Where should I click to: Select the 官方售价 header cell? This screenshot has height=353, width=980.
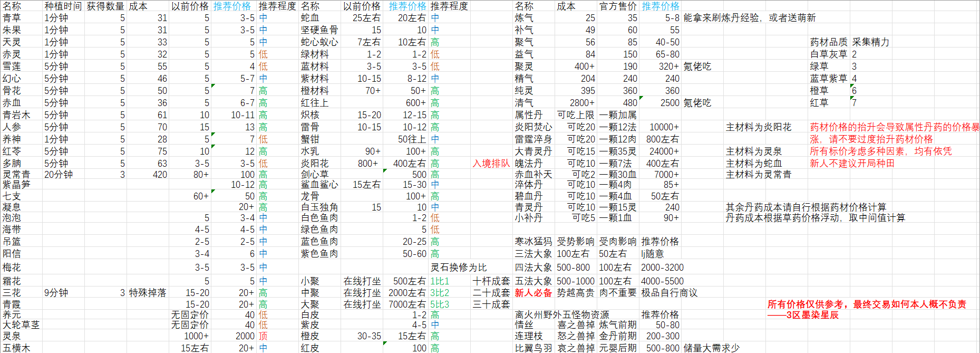[617, 6]
